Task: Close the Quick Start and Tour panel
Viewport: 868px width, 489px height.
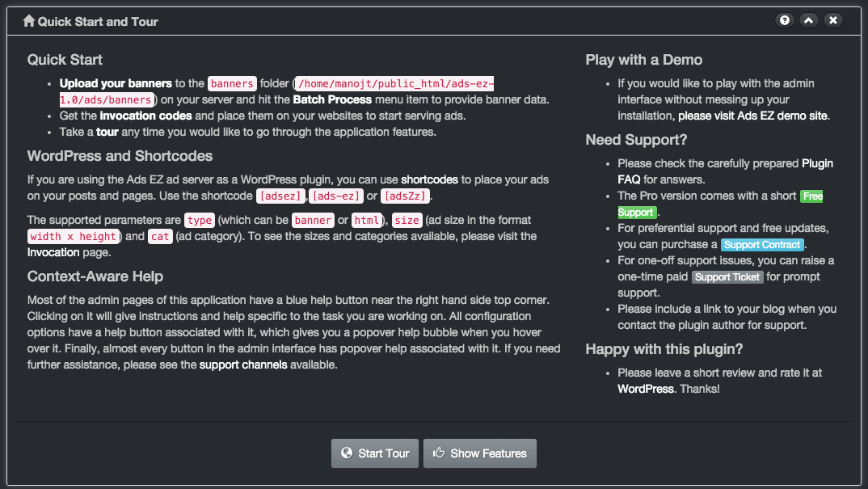Action: (833, 20)
